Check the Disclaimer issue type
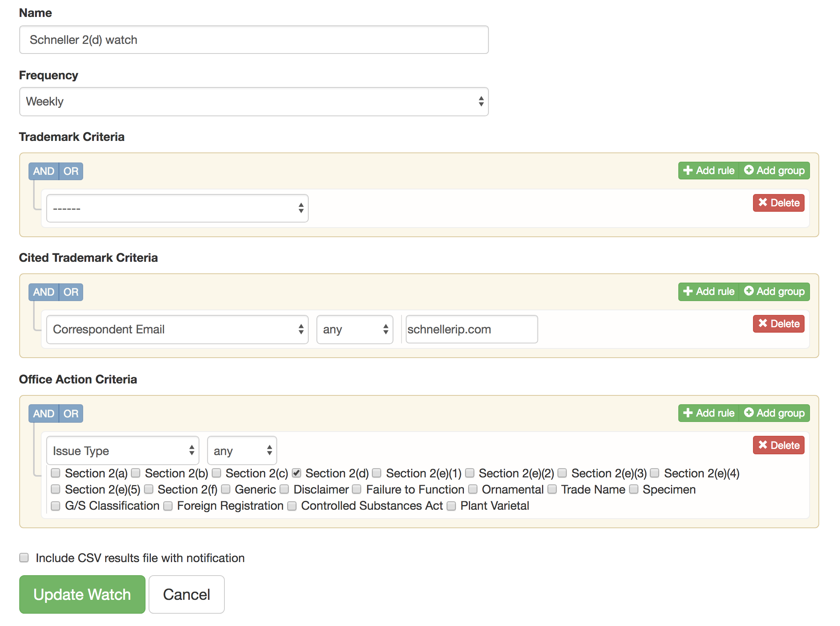840x626 pixels. (284, 489)
